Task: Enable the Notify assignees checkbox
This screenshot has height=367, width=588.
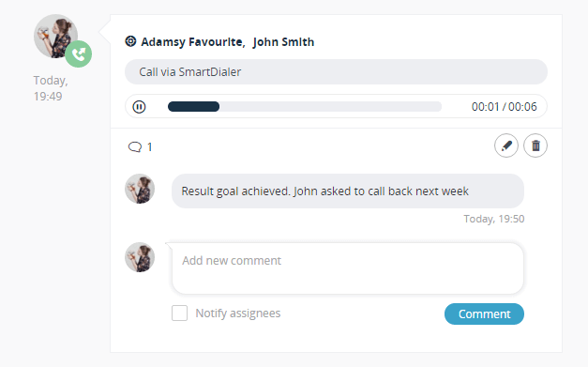Action: tap(180, 313)
